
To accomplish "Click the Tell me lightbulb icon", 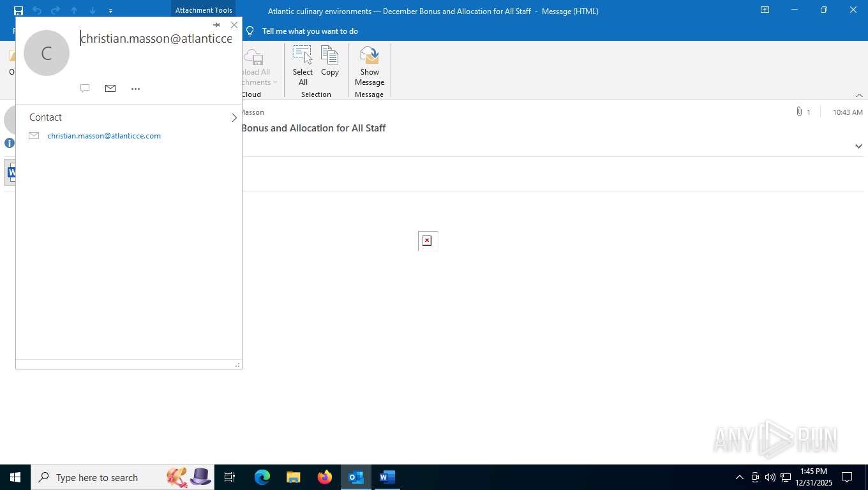I will tap(250, 31).
